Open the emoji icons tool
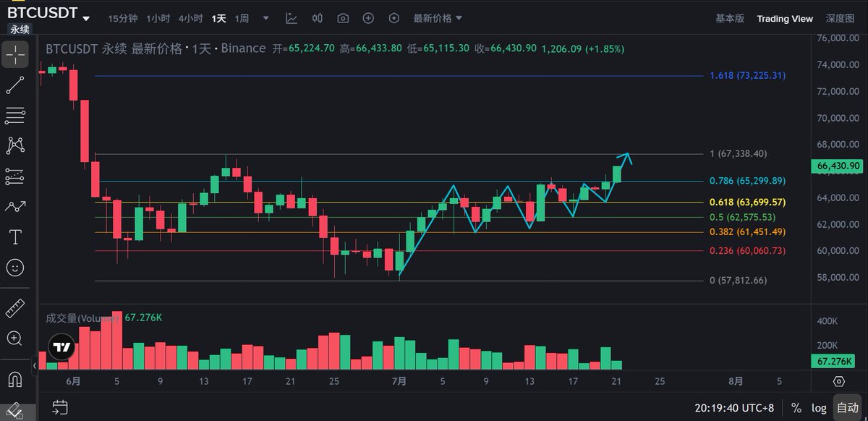 (14, 268)
